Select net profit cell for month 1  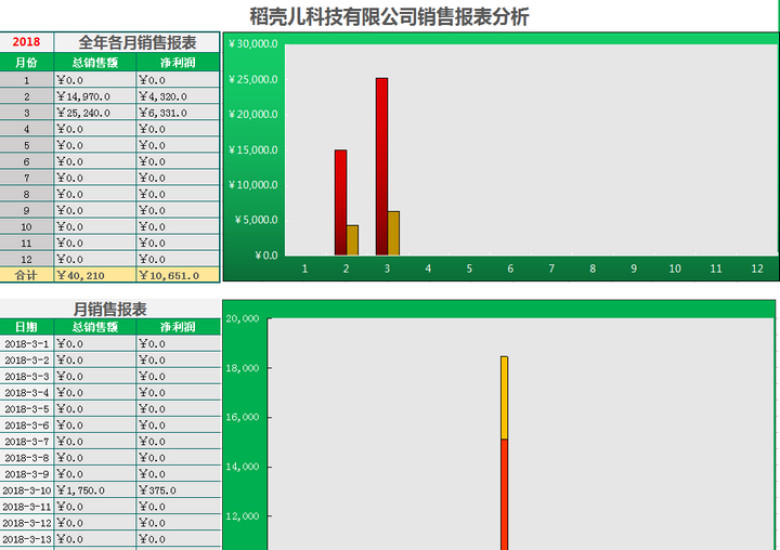178,80
